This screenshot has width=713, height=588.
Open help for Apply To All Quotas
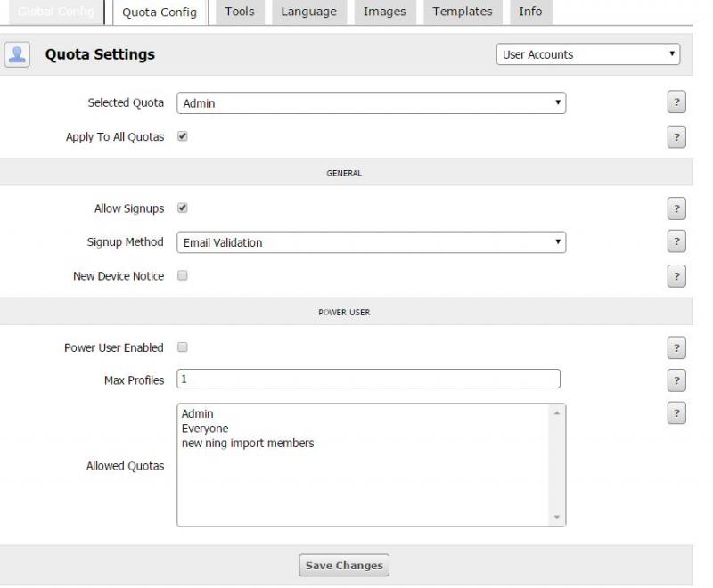point(676,137)
